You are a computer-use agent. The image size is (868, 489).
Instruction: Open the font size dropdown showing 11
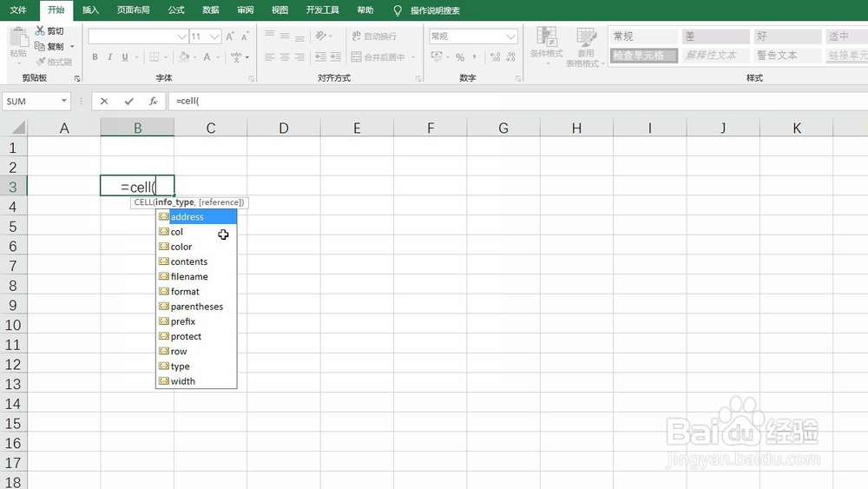214,36
